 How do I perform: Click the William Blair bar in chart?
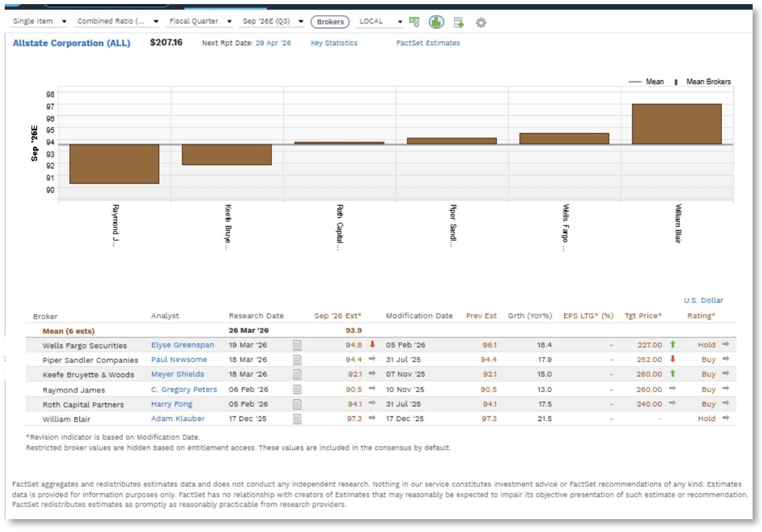point(676,124)
